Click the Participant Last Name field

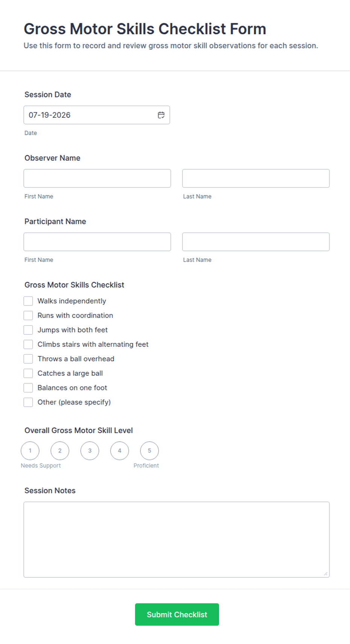coord(256,242)
